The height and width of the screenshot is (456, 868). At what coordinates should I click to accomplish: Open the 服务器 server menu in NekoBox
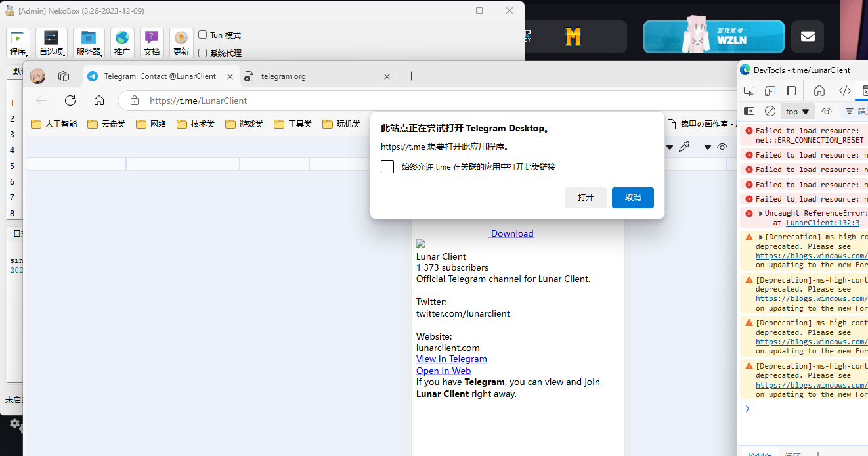point(89,43)
